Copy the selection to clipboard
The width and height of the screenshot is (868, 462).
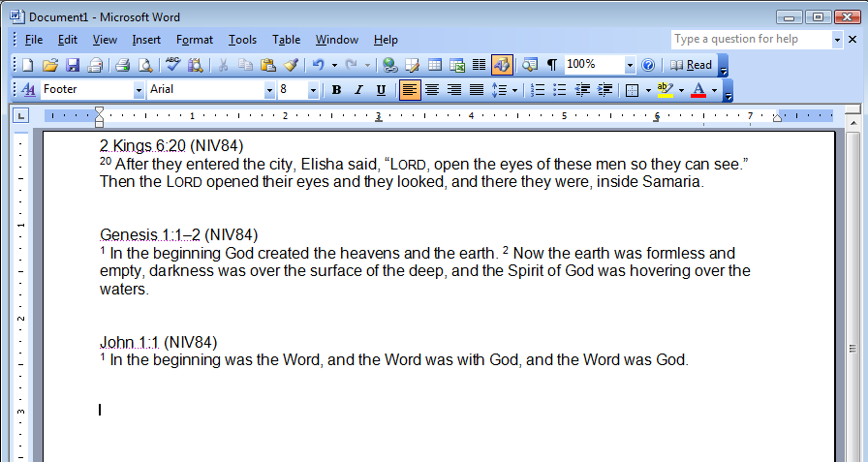click(245, 65)
